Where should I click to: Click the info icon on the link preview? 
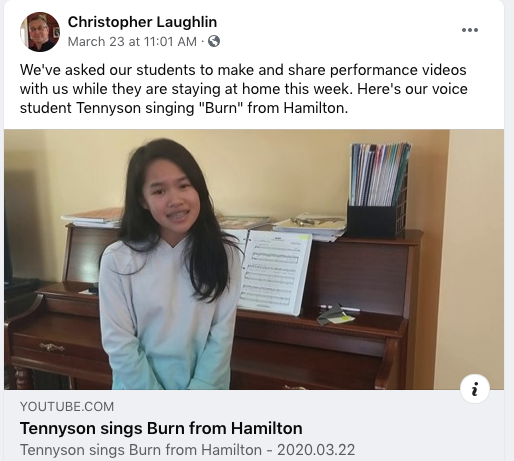tap(475, 388)
